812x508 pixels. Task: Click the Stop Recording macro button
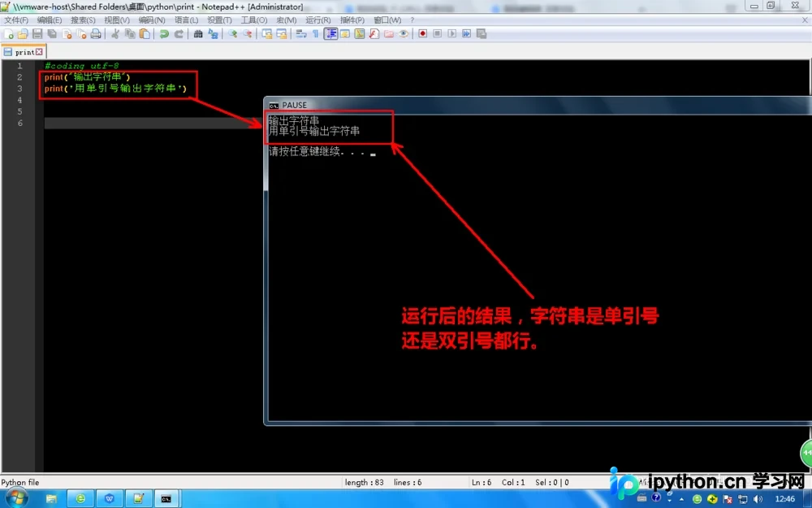pos(437,33)
